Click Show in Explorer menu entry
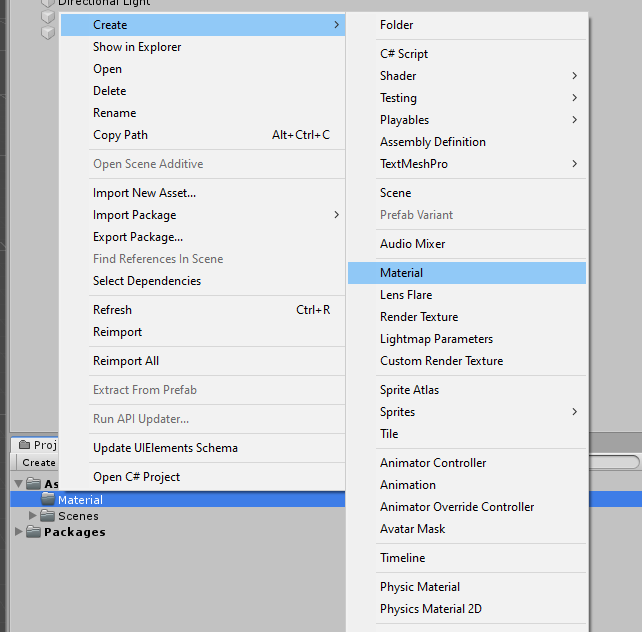The image size is (642, 632). (x=137, y=47)
